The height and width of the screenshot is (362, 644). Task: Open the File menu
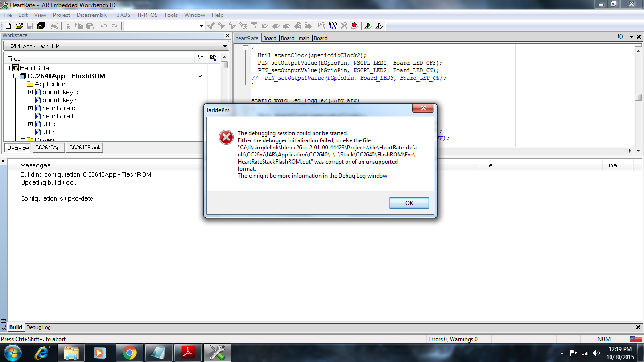pyautogui.click(x=8, y=15)
